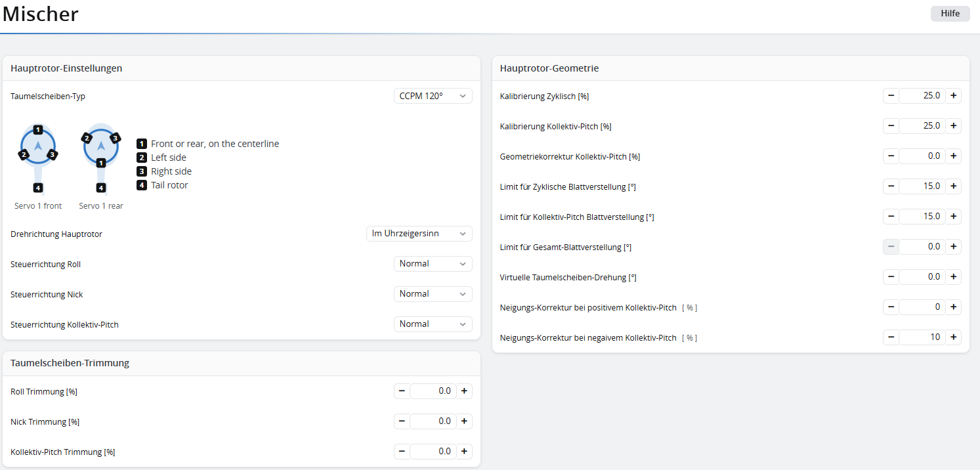
Task: Click the Nick Trimmung input field
Action: (433, 421)
